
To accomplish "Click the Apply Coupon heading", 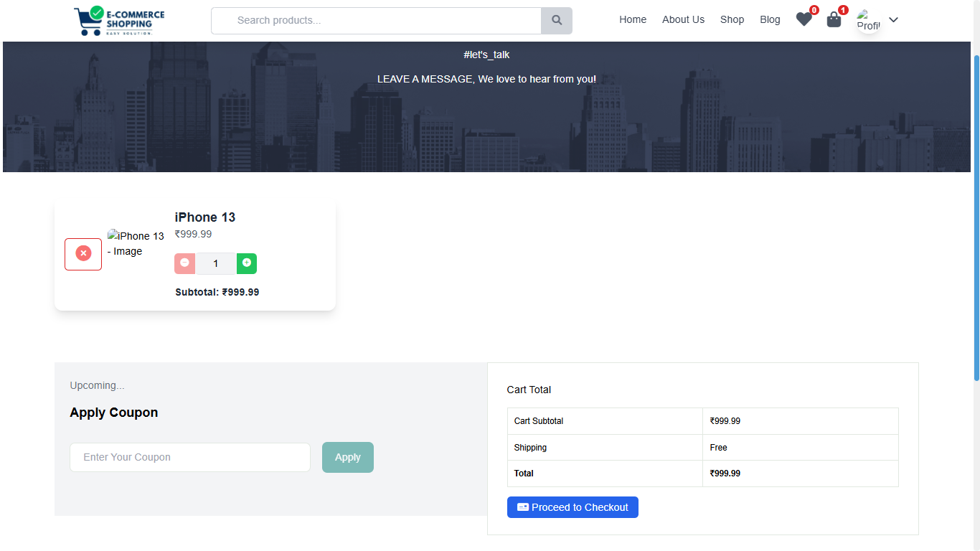I will pyautogui.click(x=113, y=413).
